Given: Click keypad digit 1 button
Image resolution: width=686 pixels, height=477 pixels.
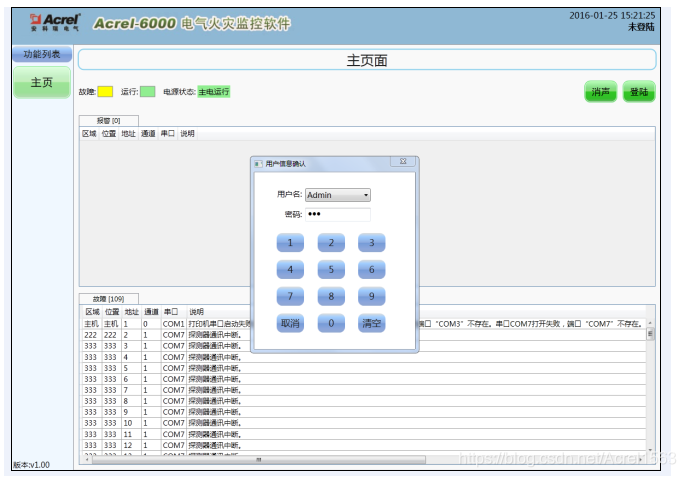Looking at the screenshot, I should 290,243.
